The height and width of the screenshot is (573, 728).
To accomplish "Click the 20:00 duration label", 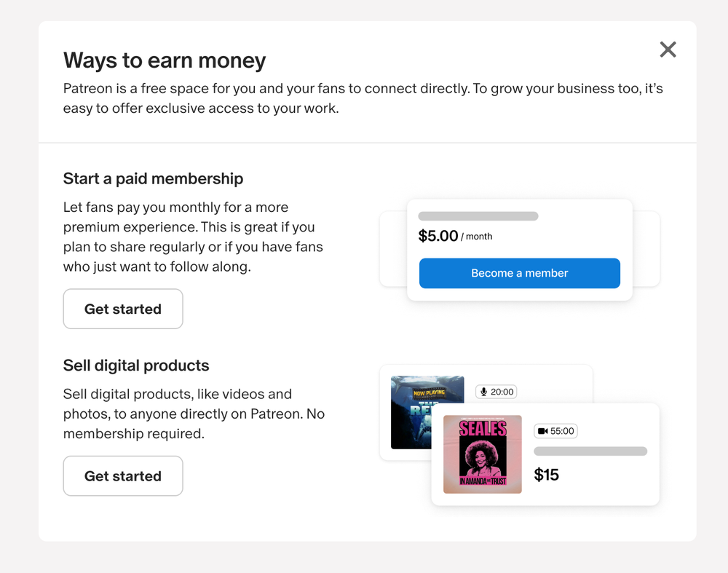I will [x=502, y=392].
